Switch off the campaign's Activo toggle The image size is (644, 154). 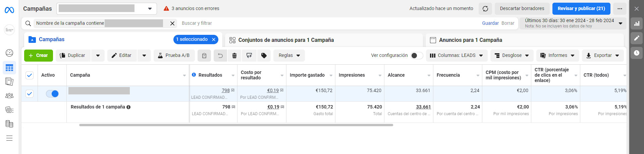pos(52,94)
